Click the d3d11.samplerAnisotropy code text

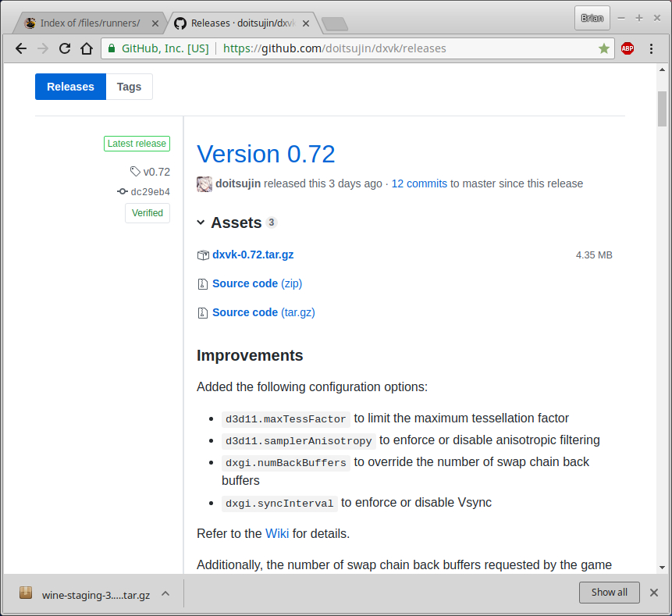[x=299, y=441]
